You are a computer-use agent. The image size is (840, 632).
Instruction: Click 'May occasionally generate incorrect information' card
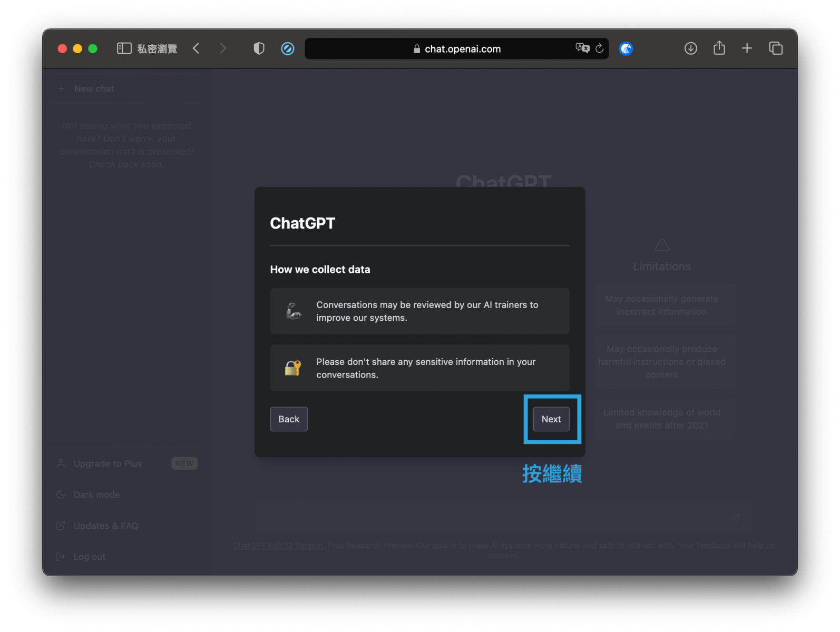pyautogui.click(x=662, y=305)
